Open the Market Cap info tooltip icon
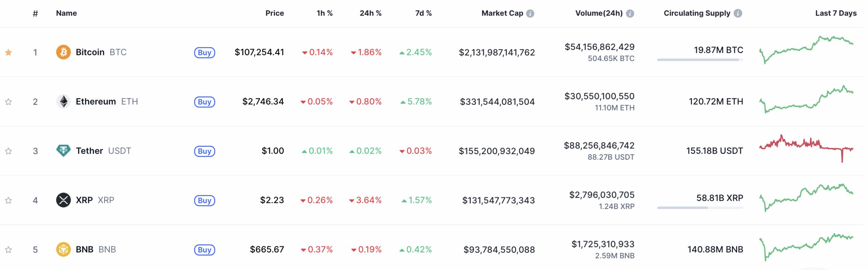This screenshot has height=270, width=868. click(x=531, y=13)
